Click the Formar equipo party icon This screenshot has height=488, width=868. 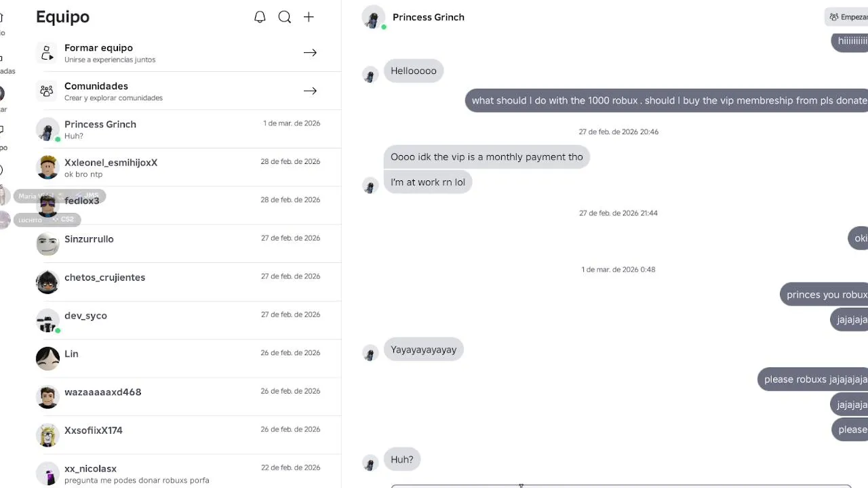[47, 53]
